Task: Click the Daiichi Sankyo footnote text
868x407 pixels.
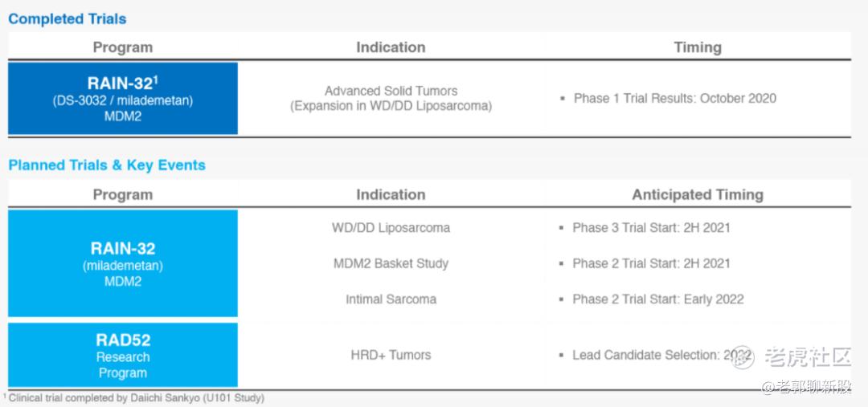Action: click(134, 397)
